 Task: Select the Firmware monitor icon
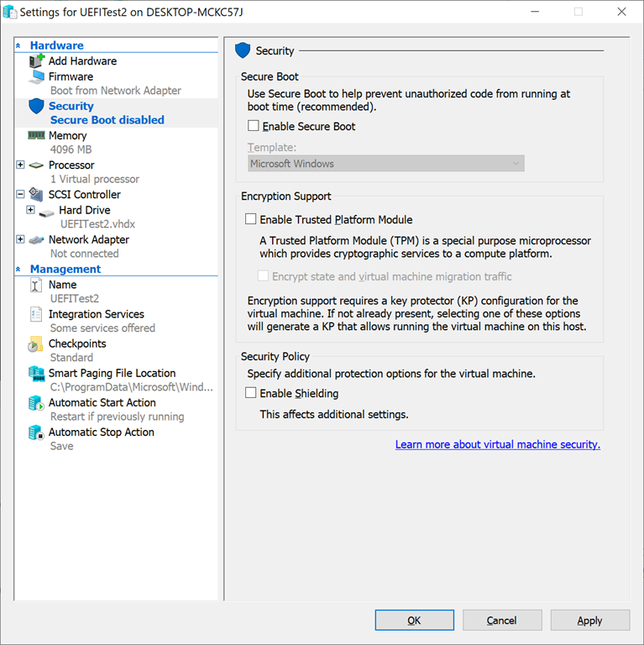36,76
